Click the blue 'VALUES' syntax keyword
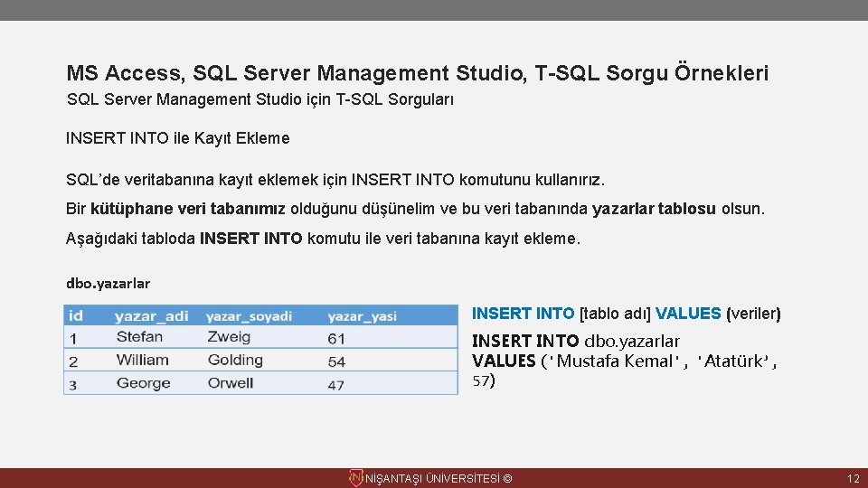The width and height of the screenshot is (868, 488). (x=688, y=314)
